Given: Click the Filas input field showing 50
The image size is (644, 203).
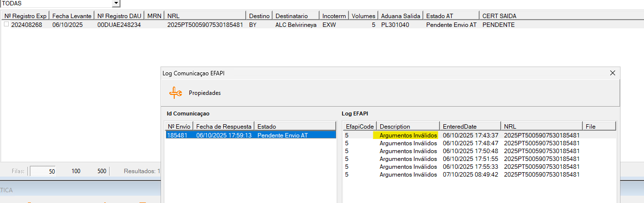Looking at the screenshot, I should [x=43, y=171].
